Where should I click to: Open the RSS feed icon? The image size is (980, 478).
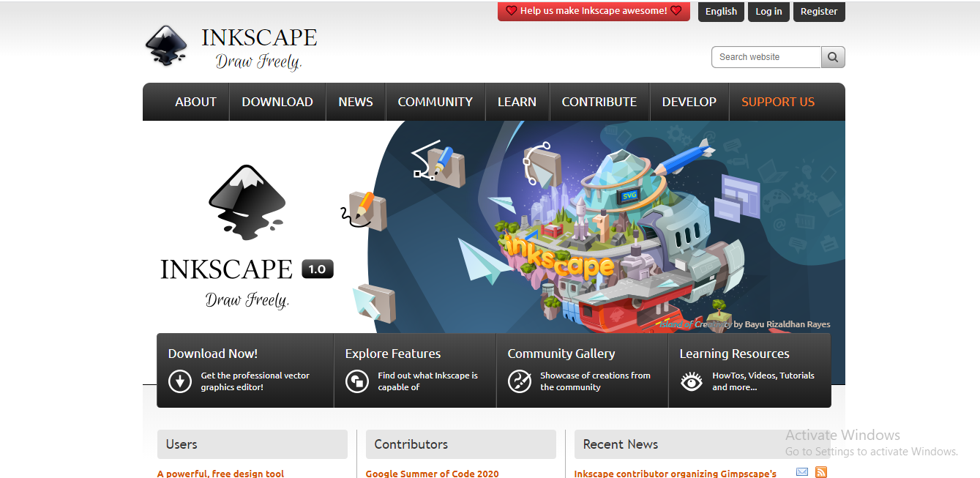pos(821,472)
